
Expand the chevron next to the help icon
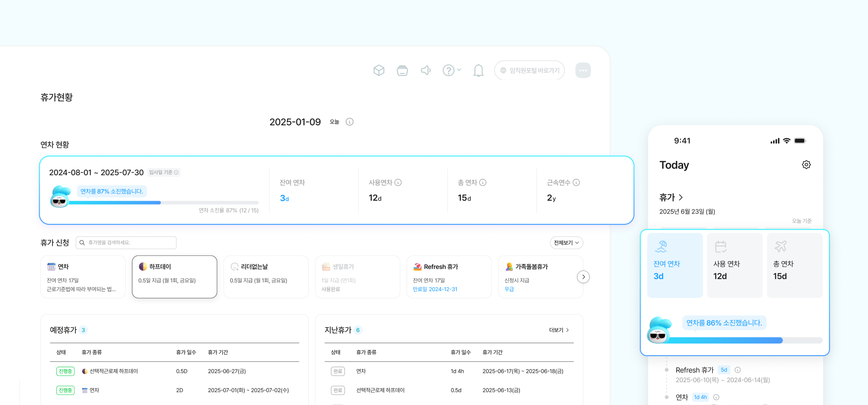459,70
